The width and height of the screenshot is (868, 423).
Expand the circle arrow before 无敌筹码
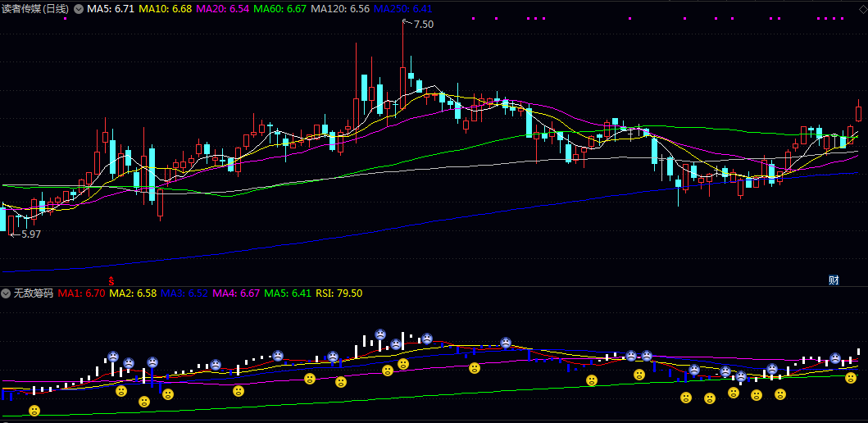7,293
